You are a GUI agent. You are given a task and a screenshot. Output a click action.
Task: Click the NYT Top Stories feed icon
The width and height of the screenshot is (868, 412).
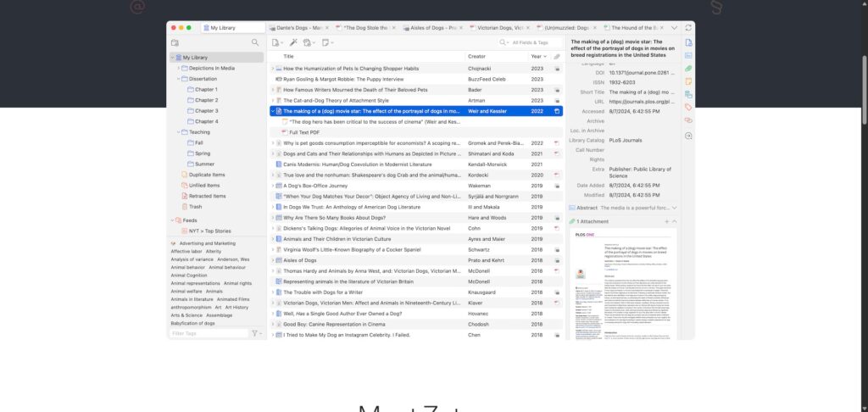click(x=185, y=231)
